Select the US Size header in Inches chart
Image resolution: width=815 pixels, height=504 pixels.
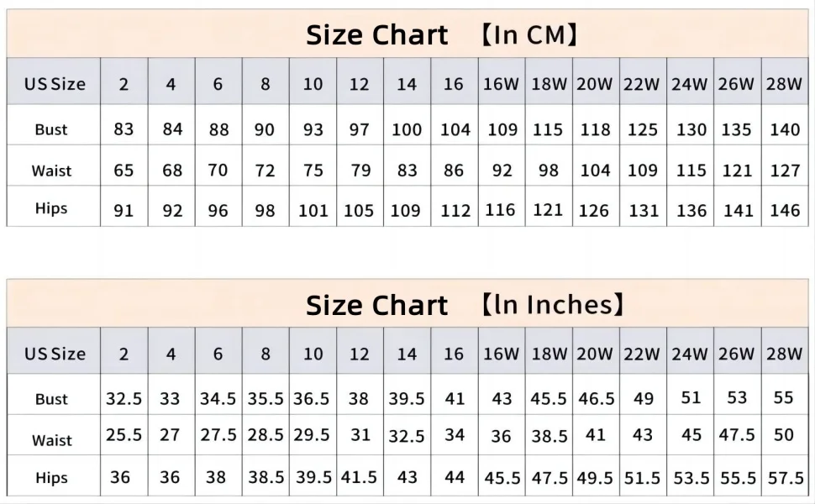pyautogui.click(x=55, y=354)
